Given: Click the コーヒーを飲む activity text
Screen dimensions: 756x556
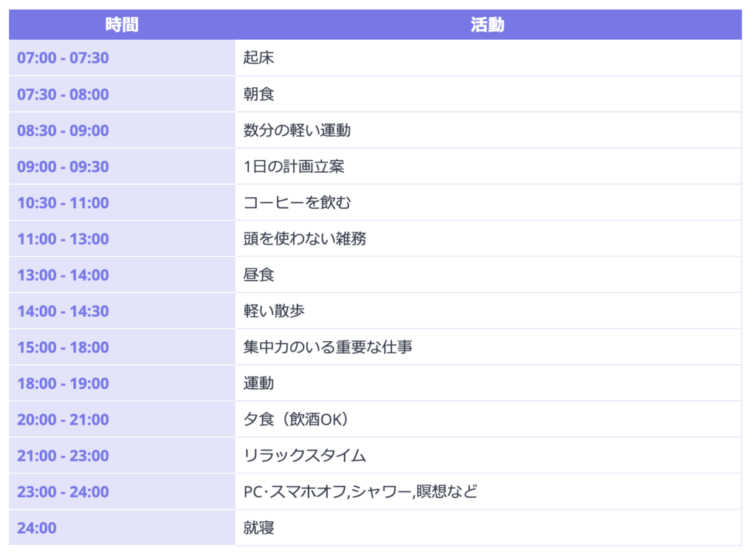Looking at the screenshot, I should (x=297, y=203).
